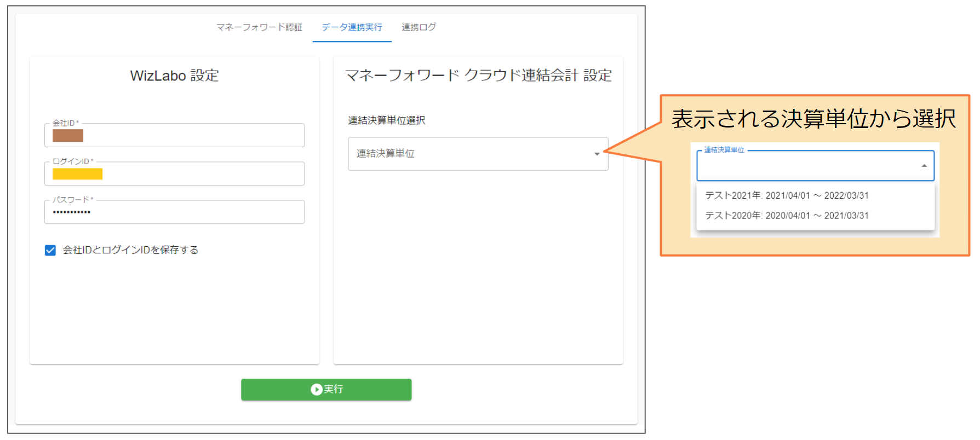The image size is (980, 440).
Task: Switch to the マネーフォワード認証 tab
Action: [x=259, y=27]
